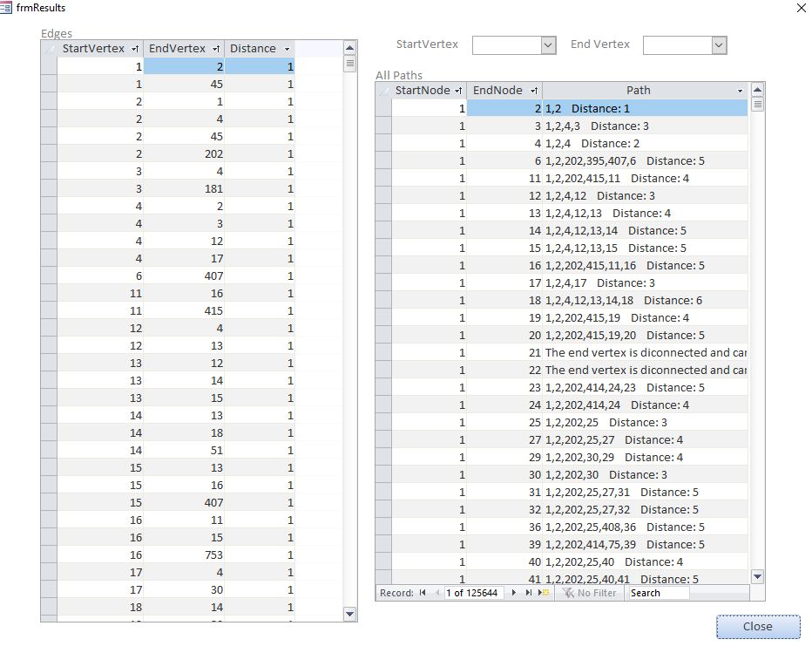Go to last record in navigation bar

(528, 592)
